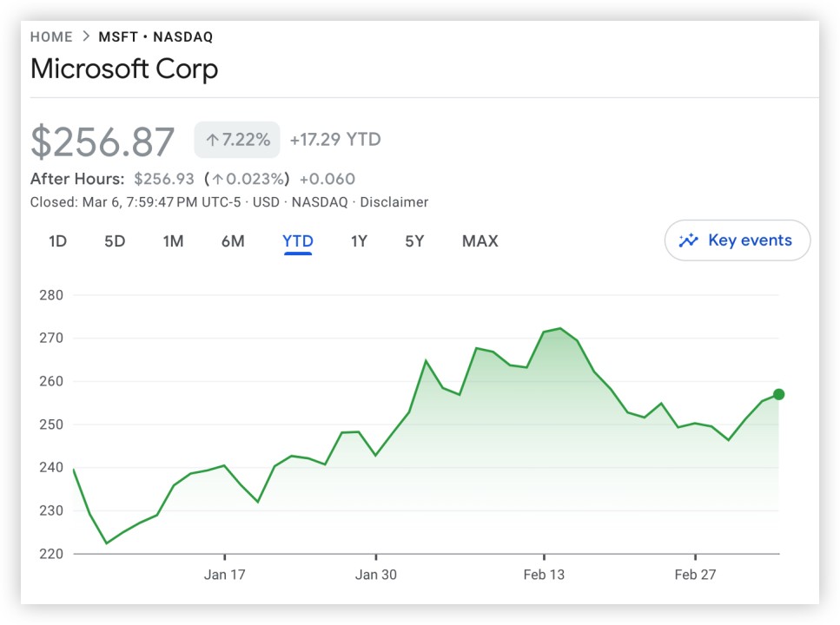Click the Microsoft Corp heading
The width and height of the screenshot is (840, 625).
(x=124, y=69)
